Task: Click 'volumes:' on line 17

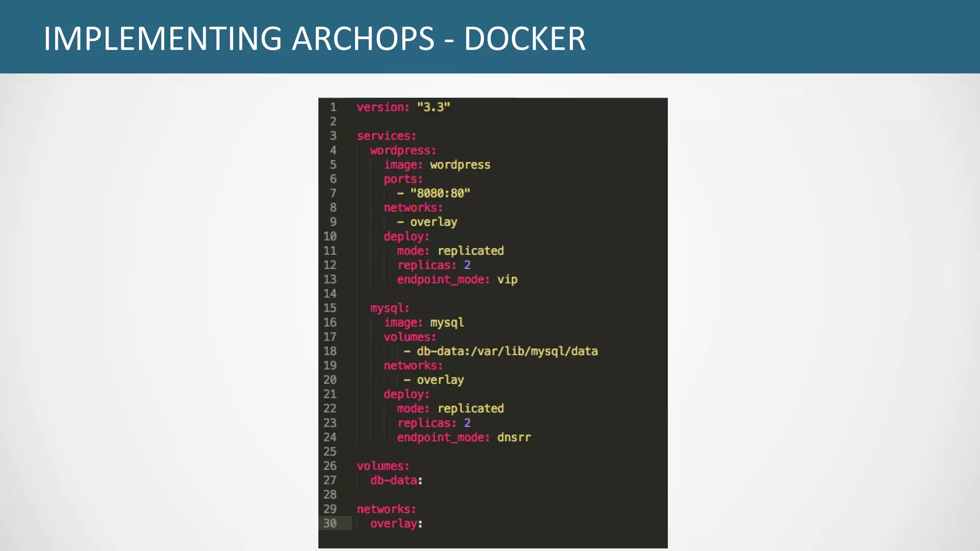Action: click(x=410, y=337)
